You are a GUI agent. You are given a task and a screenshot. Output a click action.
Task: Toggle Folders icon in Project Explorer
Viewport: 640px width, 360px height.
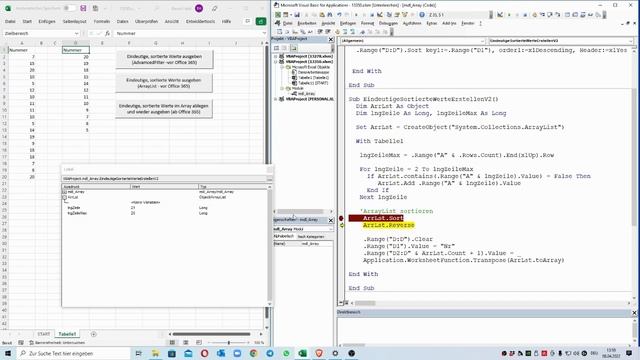coord(293,48)
